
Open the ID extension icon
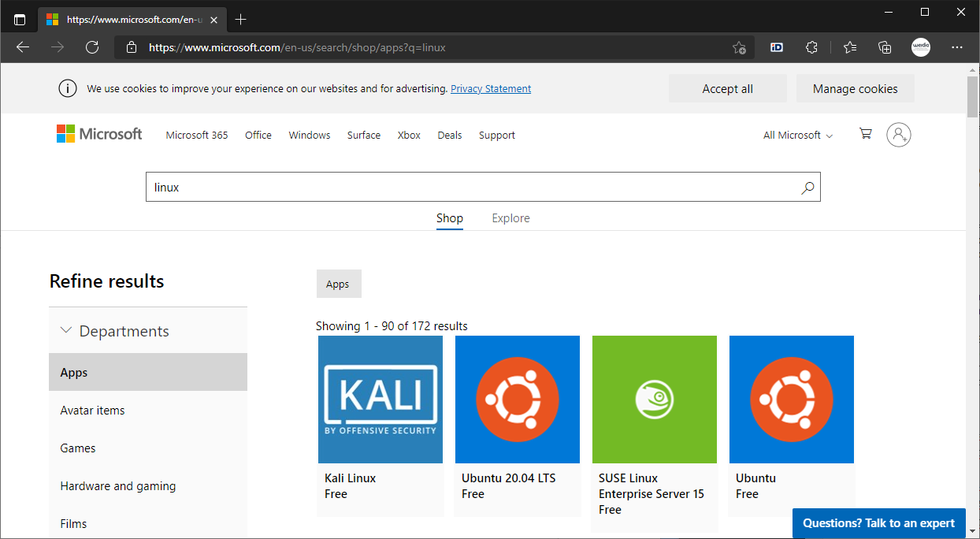coord(777,47)
